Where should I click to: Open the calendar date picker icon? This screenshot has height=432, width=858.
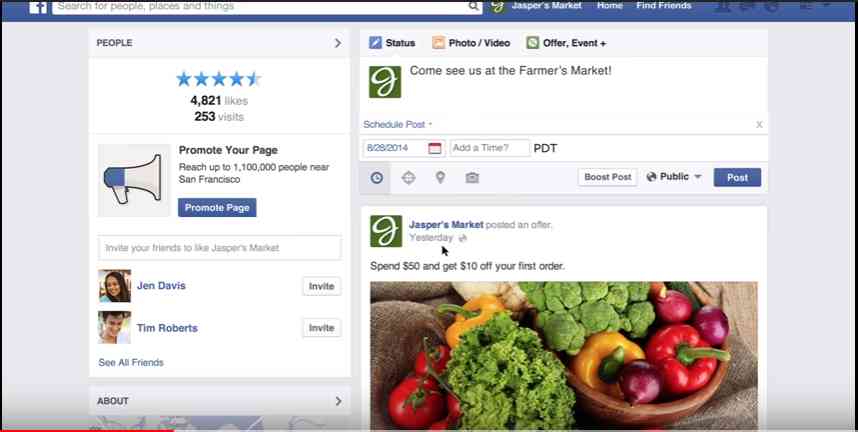tap(434, 148)
